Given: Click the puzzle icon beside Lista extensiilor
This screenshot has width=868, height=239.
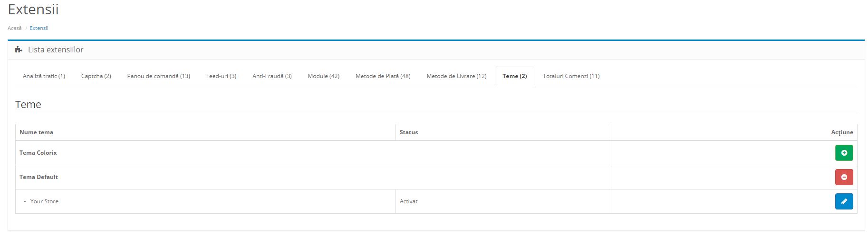Looking at the screenshot, I should [19, 50].
